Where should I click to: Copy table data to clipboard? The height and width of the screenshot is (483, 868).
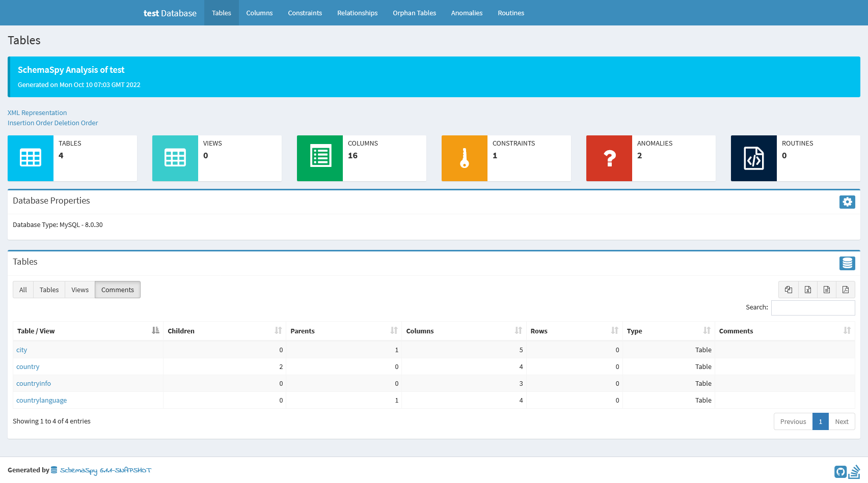[788, 290]
